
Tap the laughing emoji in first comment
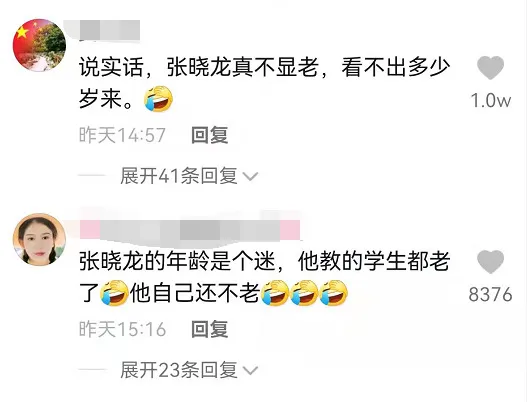tap(158, 98)
